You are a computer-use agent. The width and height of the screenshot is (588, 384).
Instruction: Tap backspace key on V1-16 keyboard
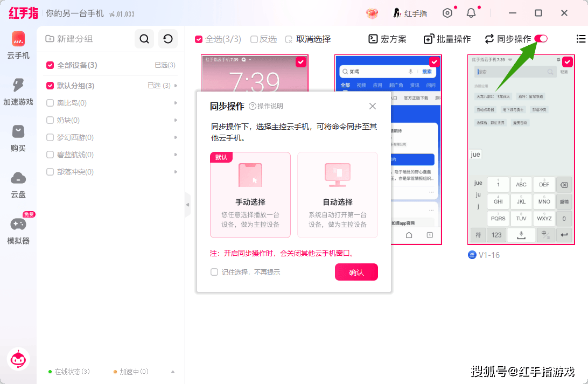564,185
